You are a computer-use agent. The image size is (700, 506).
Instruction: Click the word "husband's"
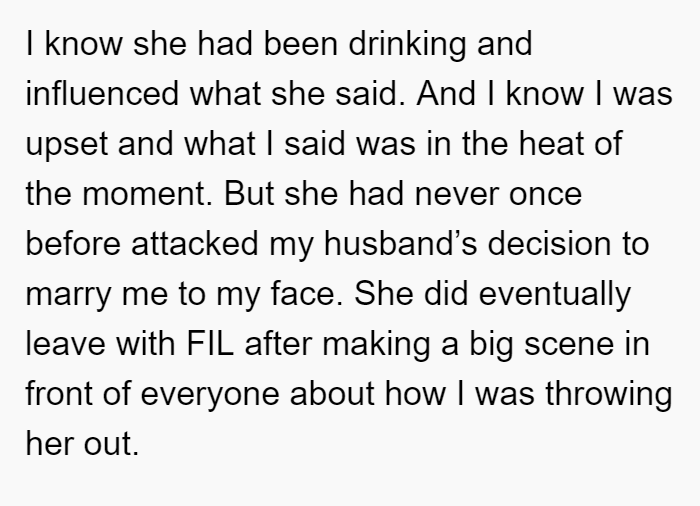click(400, 244)
